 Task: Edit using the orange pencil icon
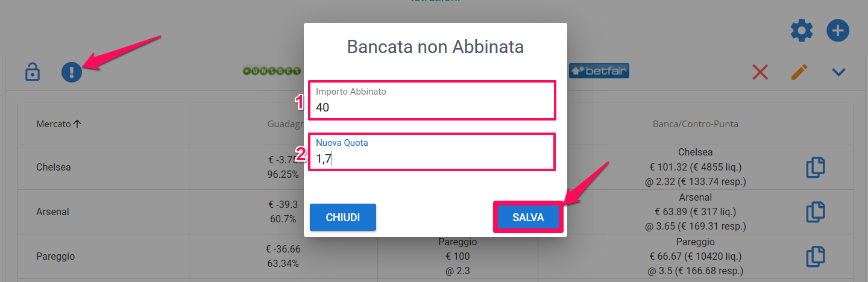click(x=799, y=72)
